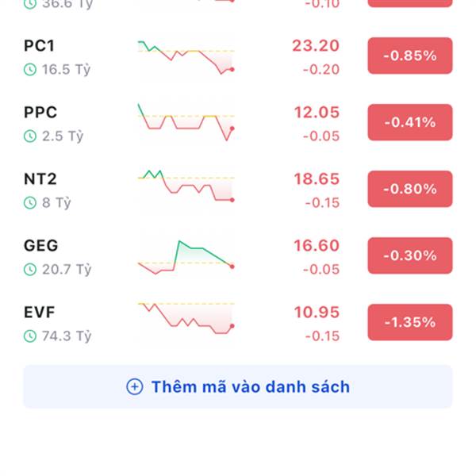The image size is (476, 476).
Task: Tap the clock icon under NT2
Action: pos(30,202)
